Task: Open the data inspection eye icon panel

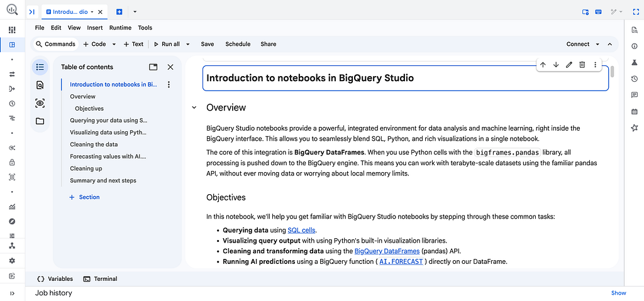Action: pos(40,103)
